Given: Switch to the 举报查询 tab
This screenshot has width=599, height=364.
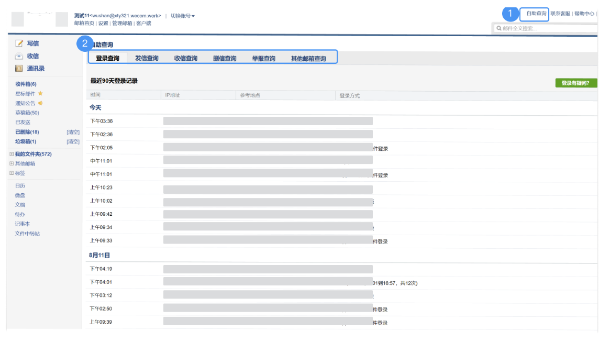Looking at the screenshot, I should click(263, 59).
